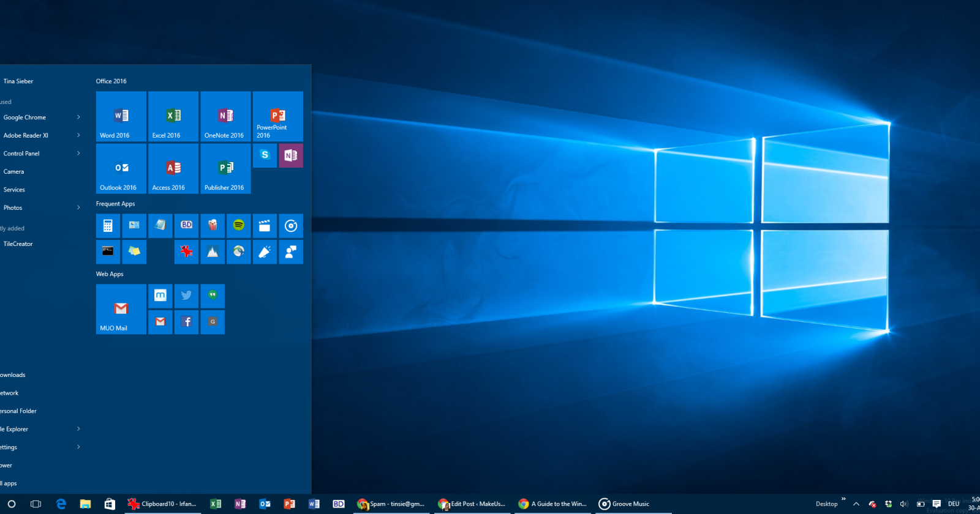Select TileCreator in recently added list
This screenshot has height=514, width=980.
tap(18, 244)
